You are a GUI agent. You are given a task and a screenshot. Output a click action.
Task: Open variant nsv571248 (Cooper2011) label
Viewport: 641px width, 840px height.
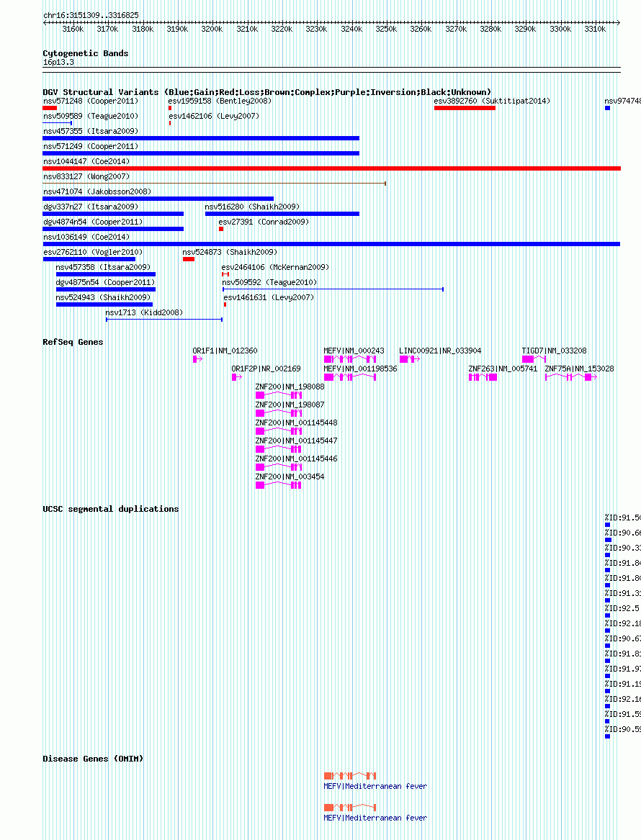[x=91, y=101]
